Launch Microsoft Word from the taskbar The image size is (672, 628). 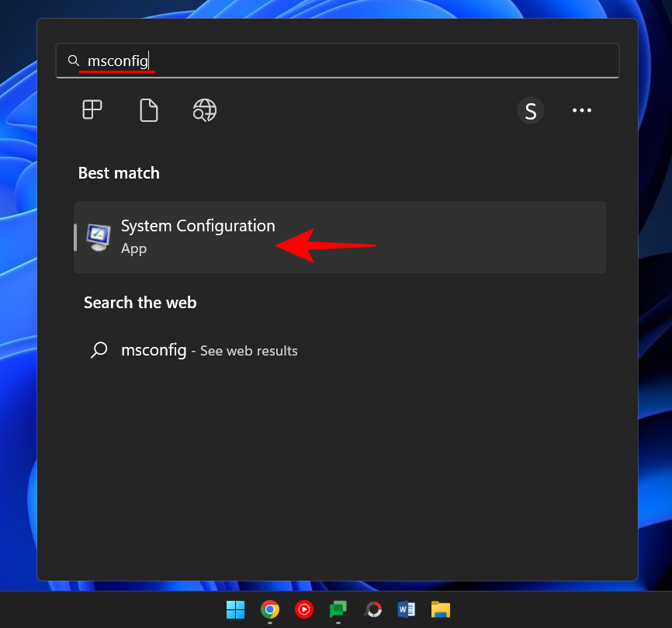click(x=406, y=609)
